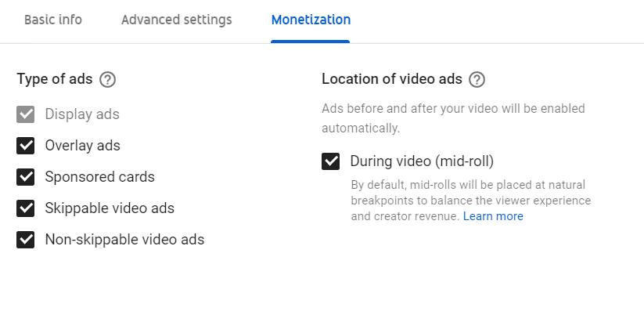Click the During video (mid-roll) label text
The image size is (644, 322).
422,161
